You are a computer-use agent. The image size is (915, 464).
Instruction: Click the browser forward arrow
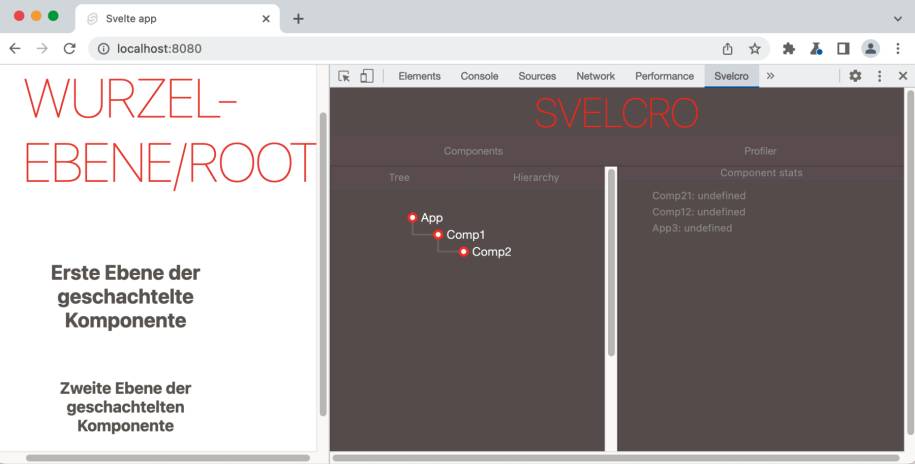pyautogui.click(x=42, y=48)
